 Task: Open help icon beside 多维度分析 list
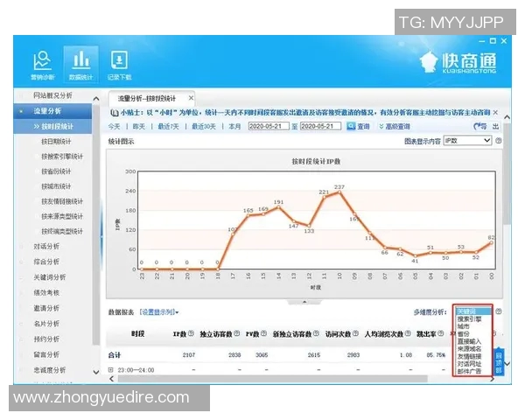[498, 311]
